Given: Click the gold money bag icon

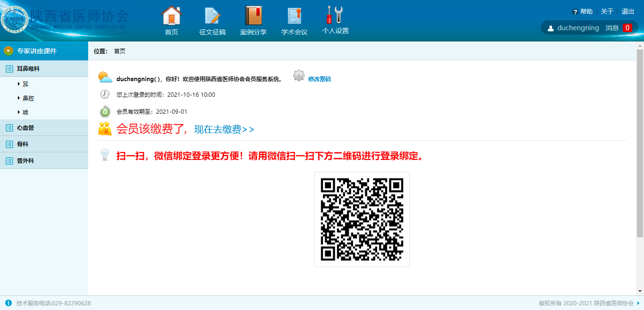Looking at the screenshot, I should (x=105, y=128).
